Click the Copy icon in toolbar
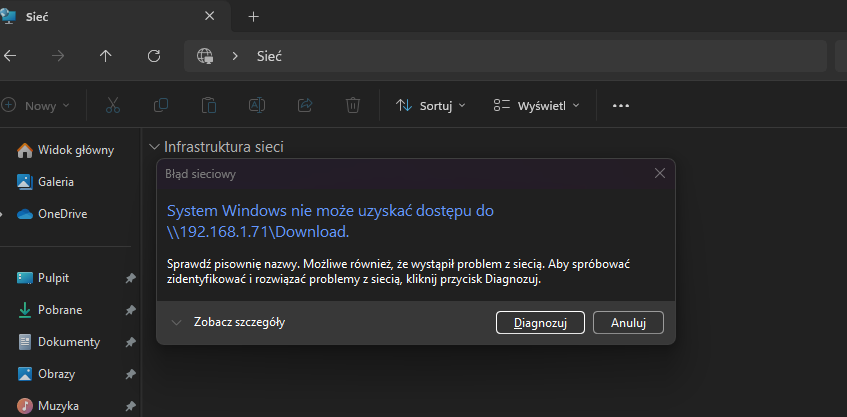The height and width of the screenshot is (417, 847). [x=160, y=105]
